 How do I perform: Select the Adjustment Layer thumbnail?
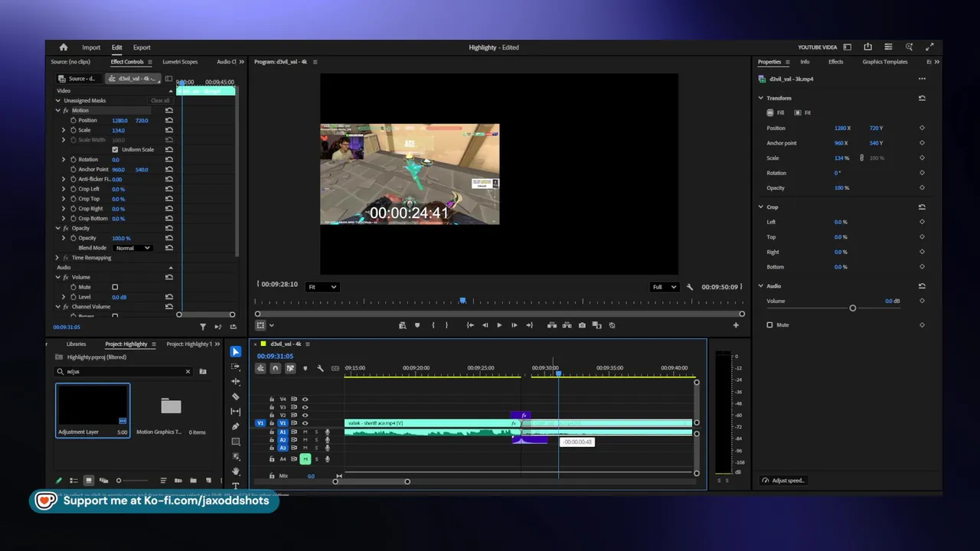click(93, 406)
